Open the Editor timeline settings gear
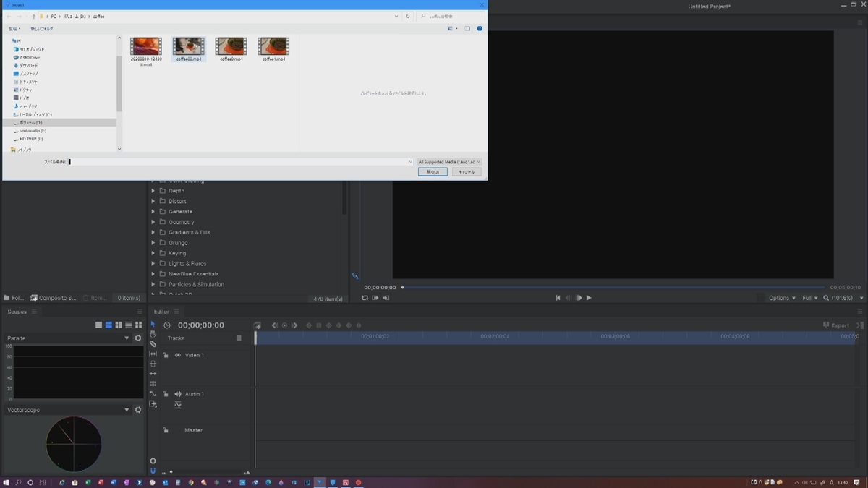Viewport: 868px width, 488px height. pyautogui.click(x=153, y=461)
